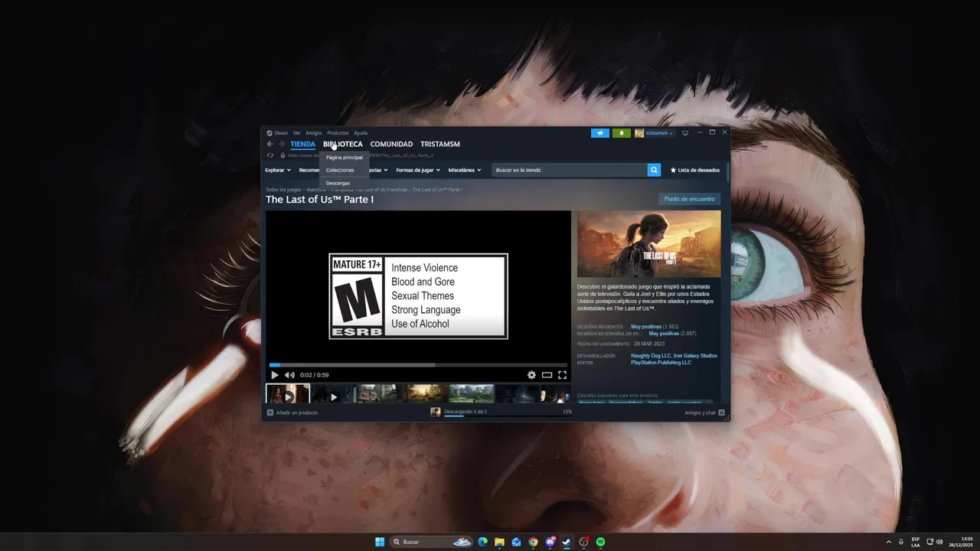Open the Ver menu
This screenshot has height=551, width=980.
297,133
